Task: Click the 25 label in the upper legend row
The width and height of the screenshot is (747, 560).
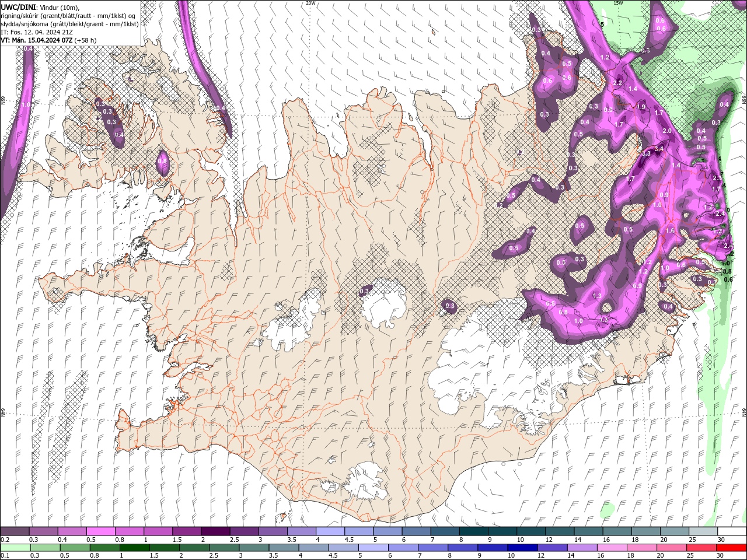Action: click(x=692, y=540)
